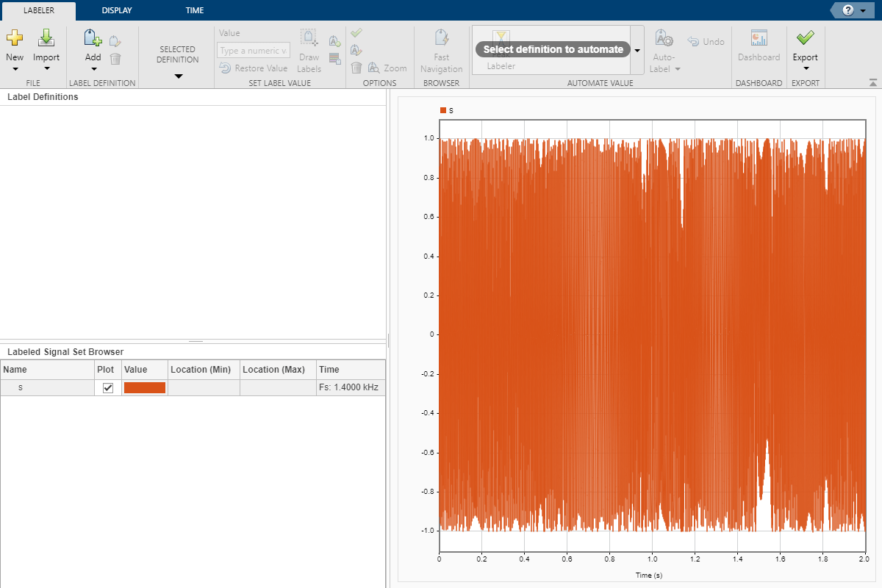The height and width of the screenshot is (588, 882).
Task: Collapse the toolstrip ribbon
Action: [872, 82]
